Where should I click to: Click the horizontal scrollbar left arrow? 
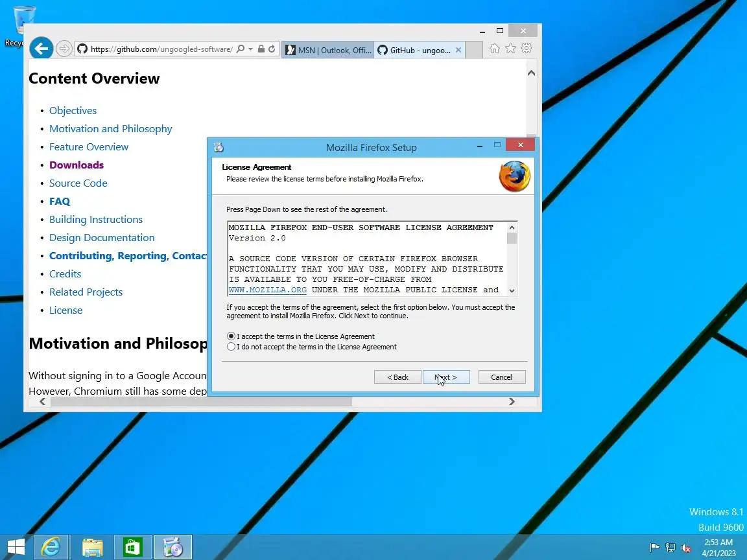pos(42,401)
